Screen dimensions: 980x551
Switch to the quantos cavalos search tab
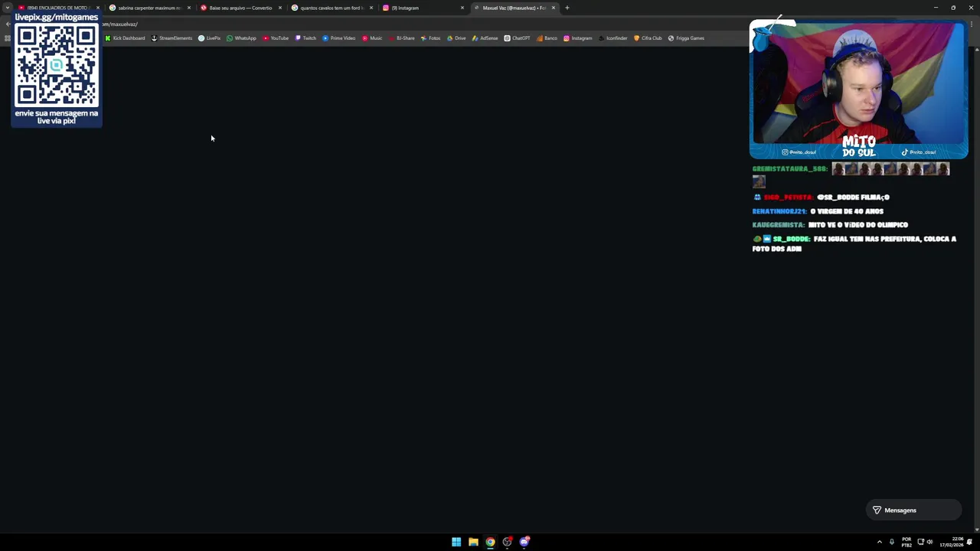point(332,8)
